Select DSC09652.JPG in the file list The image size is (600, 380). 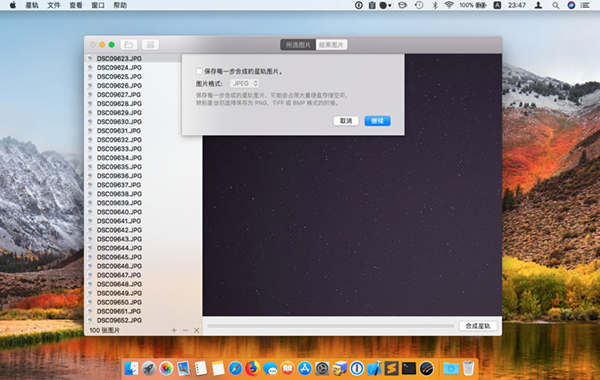[x=143, y=320]
